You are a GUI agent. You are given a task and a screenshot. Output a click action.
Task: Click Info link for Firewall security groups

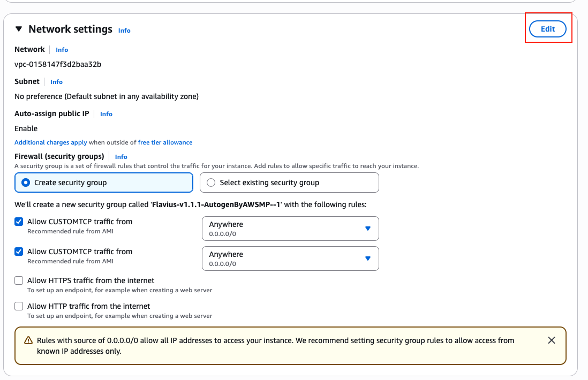click(x=121, y=157)
